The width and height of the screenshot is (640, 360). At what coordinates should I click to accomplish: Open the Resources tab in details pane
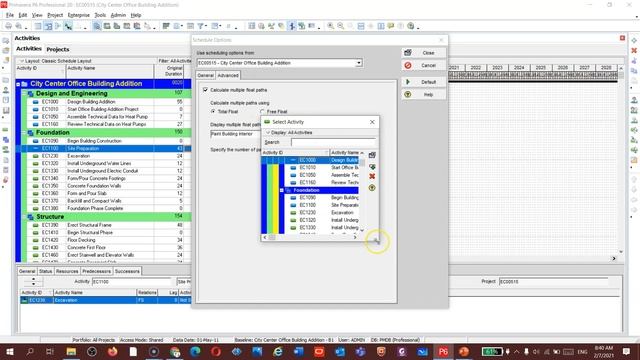[x=67, y=271]
